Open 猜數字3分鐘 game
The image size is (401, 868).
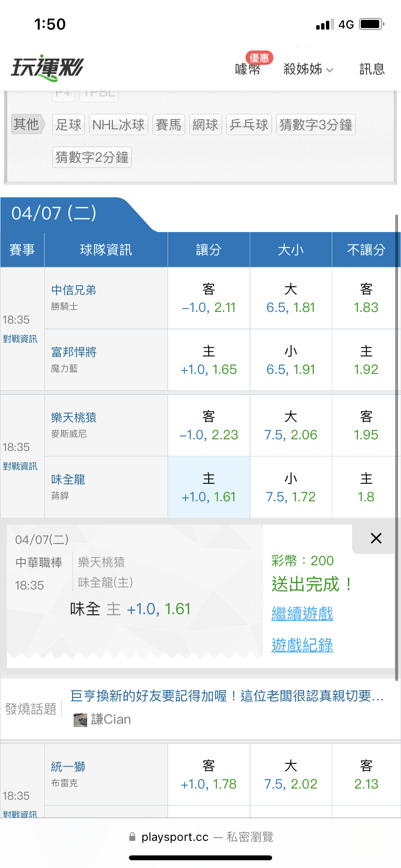[316, 124]
